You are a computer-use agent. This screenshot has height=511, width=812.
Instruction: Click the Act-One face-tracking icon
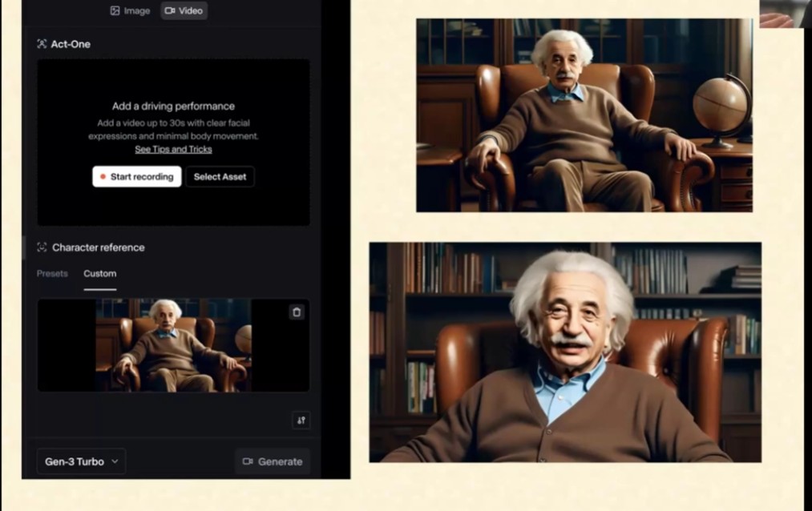[42, 44]
